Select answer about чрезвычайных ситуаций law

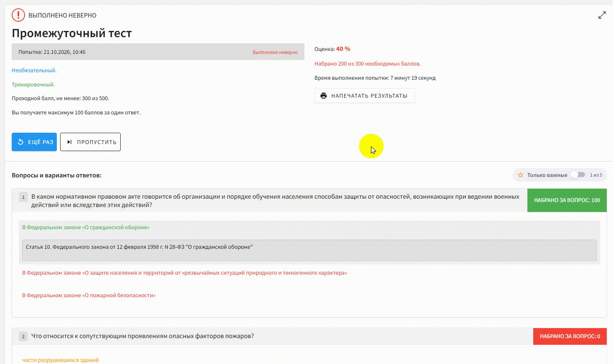point(185,273)
